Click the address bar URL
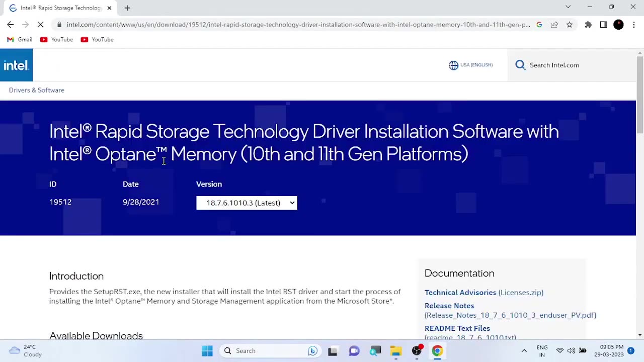644x362 pixels. 298,25
